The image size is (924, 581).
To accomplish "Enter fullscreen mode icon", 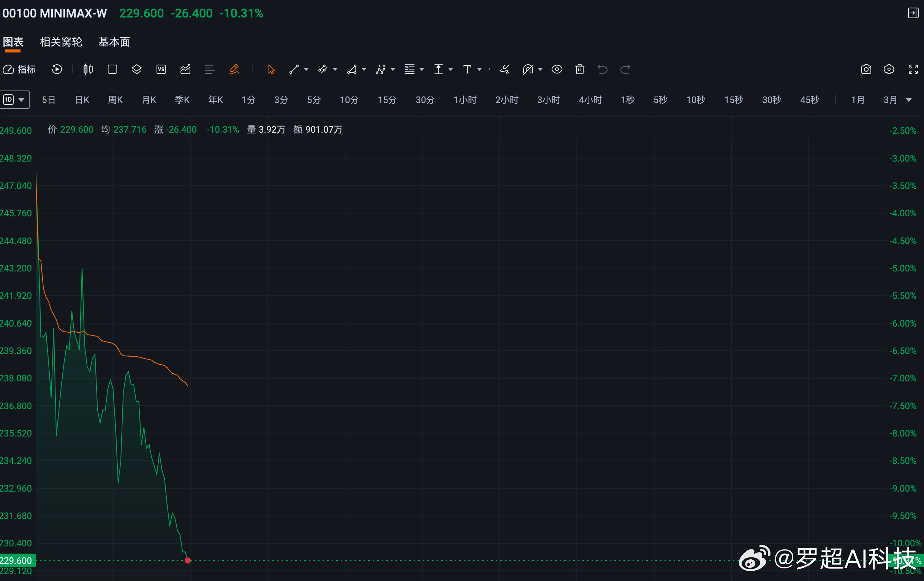I will pos(913,69).
